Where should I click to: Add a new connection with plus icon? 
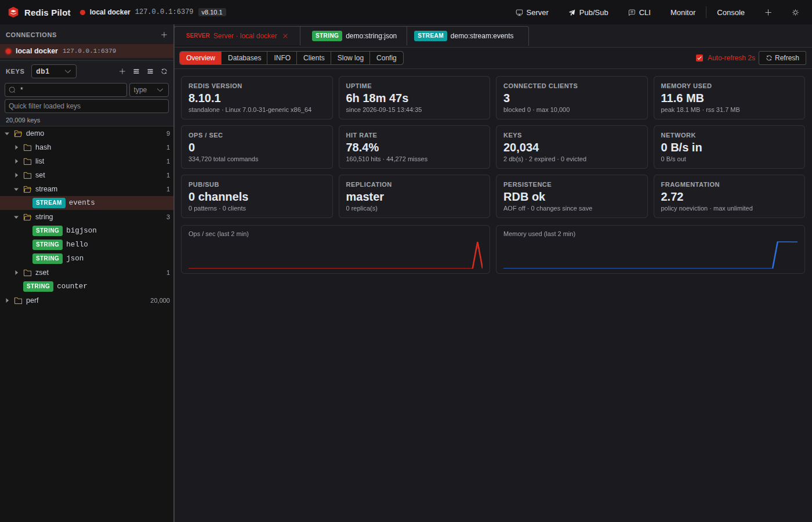pyautogui.click(x=164, y=35)
